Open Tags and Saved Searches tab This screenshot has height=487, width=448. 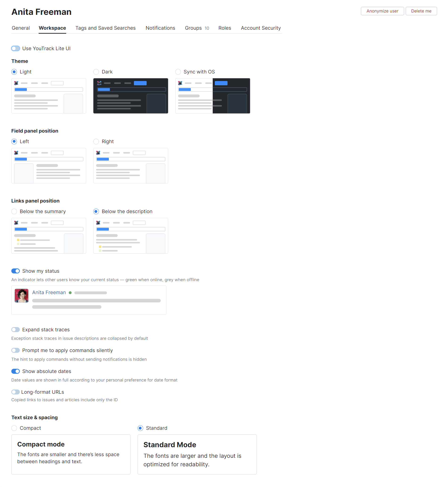click(106, 28)
